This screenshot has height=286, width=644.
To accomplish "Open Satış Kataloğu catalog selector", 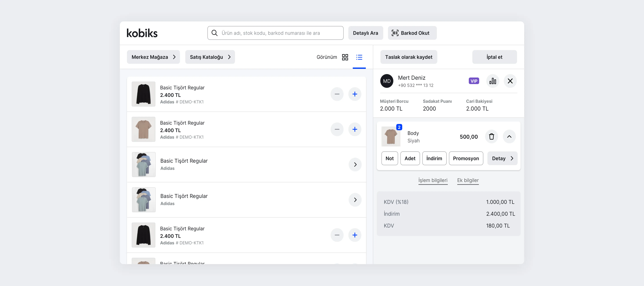I will [210, 57].
